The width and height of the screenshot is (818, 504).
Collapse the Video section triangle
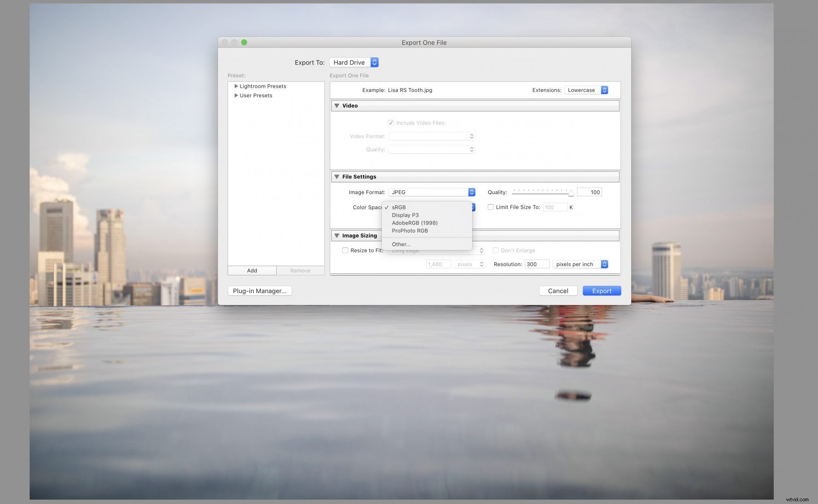337,105
